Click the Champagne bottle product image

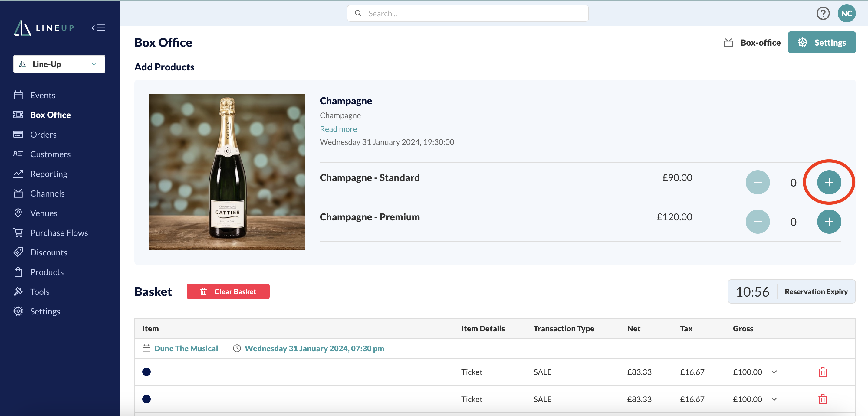pyautogui.click(x=227, y=172)
